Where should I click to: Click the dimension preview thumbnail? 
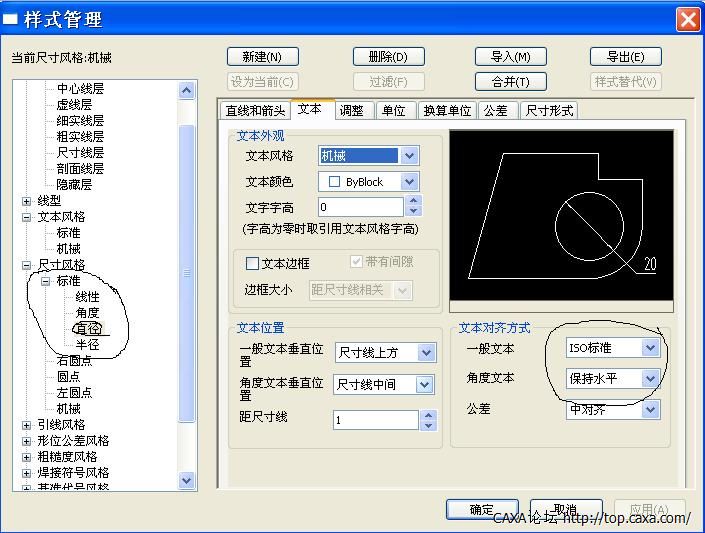[561, 215]
